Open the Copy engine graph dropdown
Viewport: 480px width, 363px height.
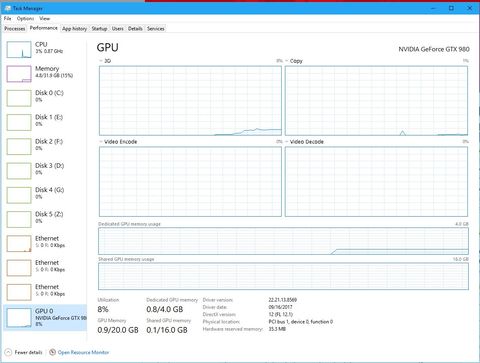tap(287, 61)
